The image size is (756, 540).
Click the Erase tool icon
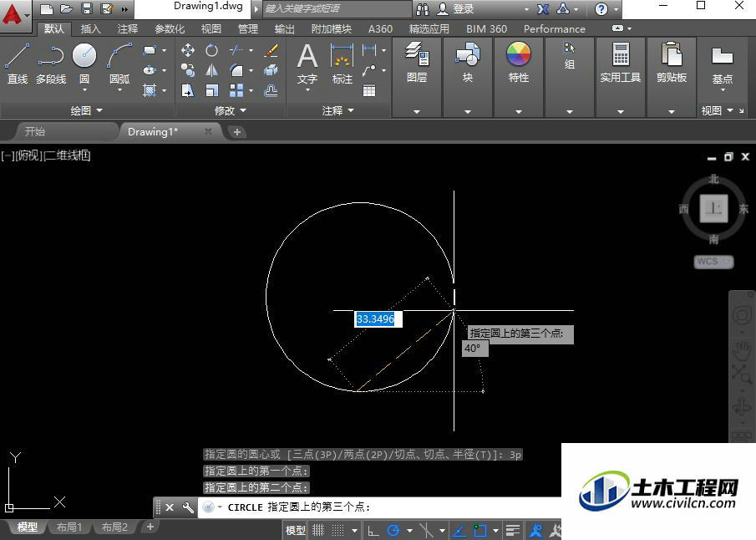click(271, 50)
